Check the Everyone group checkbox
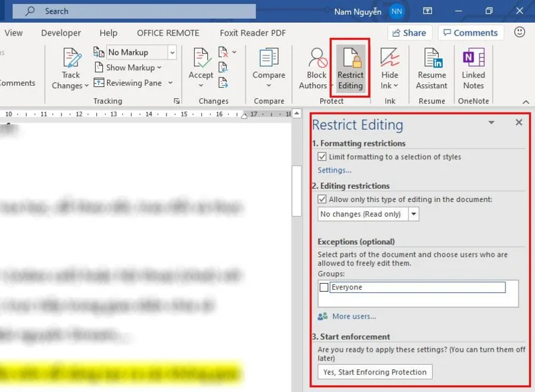Image resolution: width=535 pixels, height=392 pixels. 324,287
